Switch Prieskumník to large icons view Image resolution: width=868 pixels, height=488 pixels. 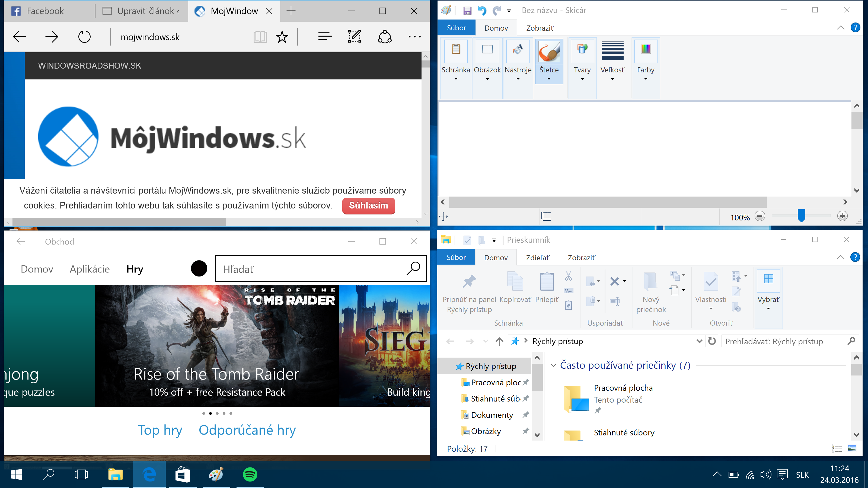pos(852,448)
